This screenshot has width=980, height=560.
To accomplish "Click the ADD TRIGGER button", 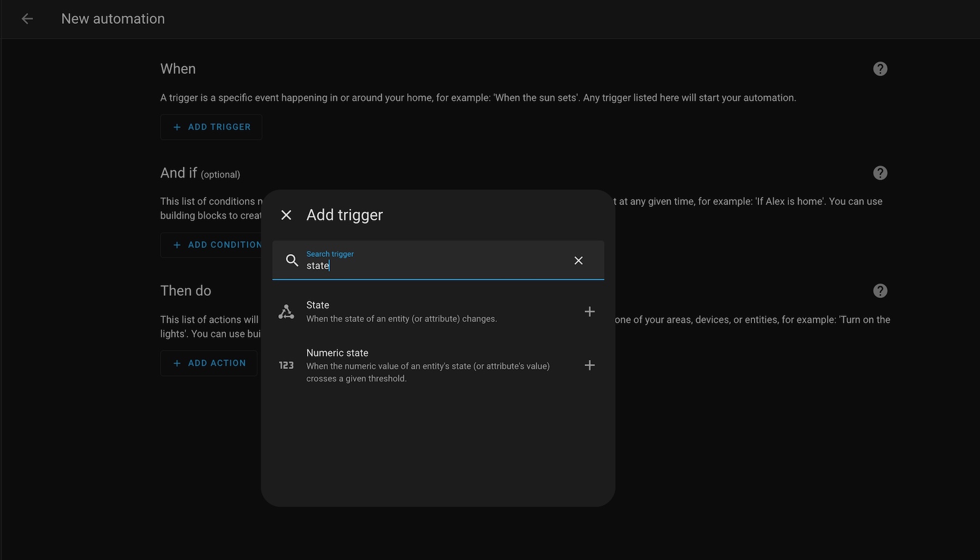I will [x=211, y=127].
